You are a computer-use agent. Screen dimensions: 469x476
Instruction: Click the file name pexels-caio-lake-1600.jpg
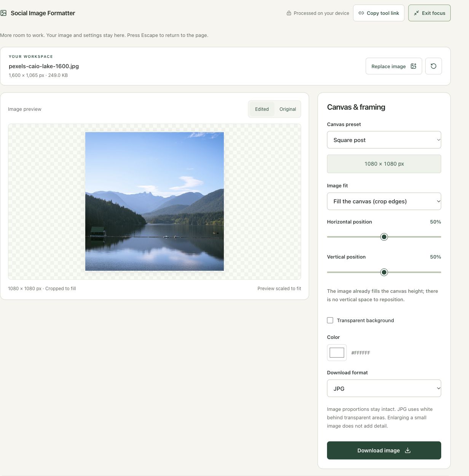click(44, 66)
